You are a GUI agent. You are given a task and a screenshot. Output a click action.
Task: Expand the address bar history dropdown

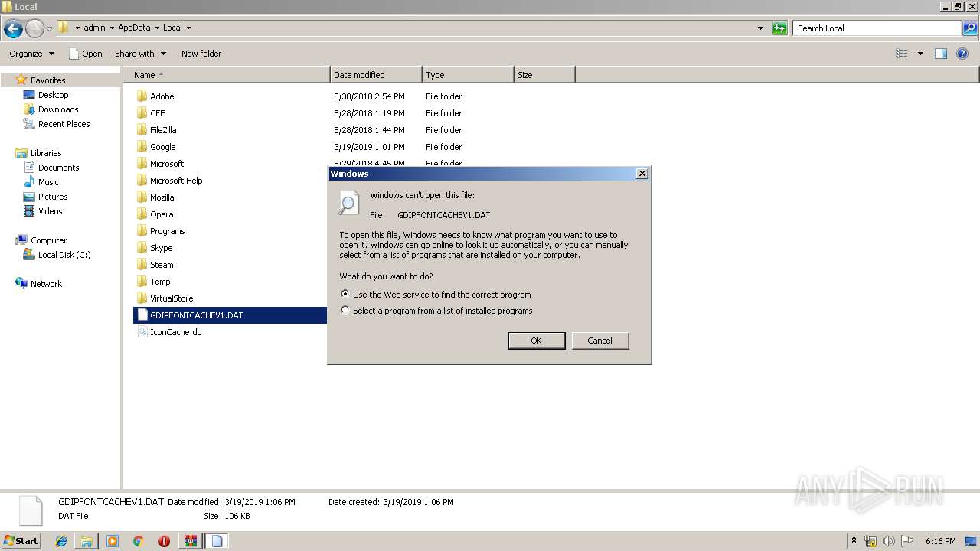[x=760, y=28]
